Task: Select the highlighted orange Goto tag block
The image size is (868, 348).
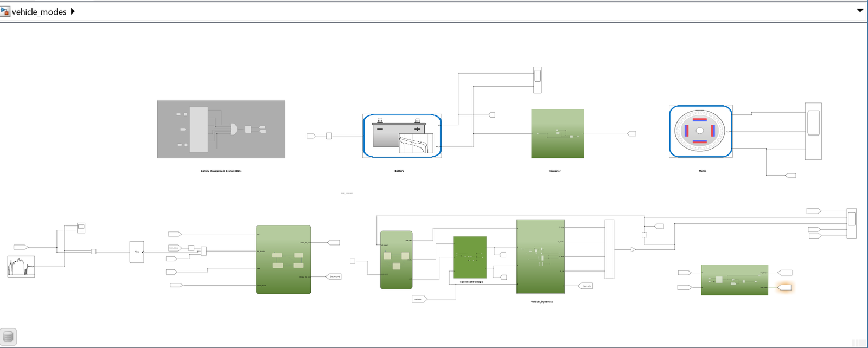Action: tap(784, 287)
